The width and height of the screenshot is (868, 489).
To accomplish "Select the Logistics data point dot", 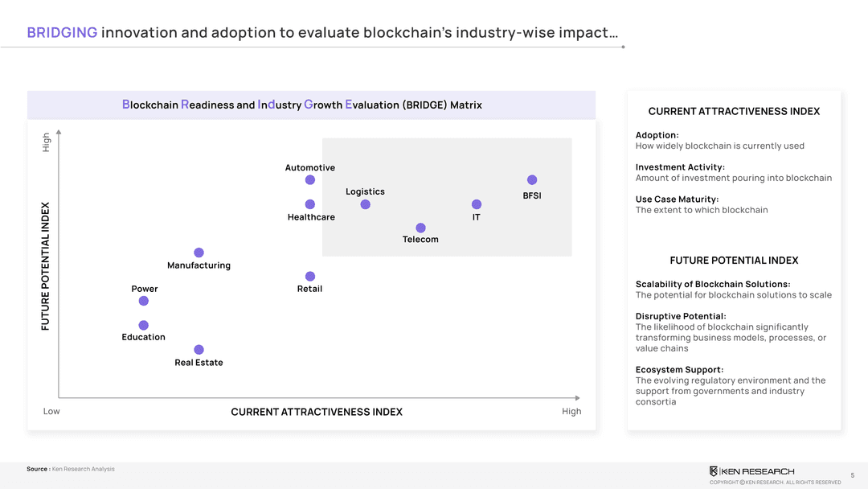I will (366, 204).
